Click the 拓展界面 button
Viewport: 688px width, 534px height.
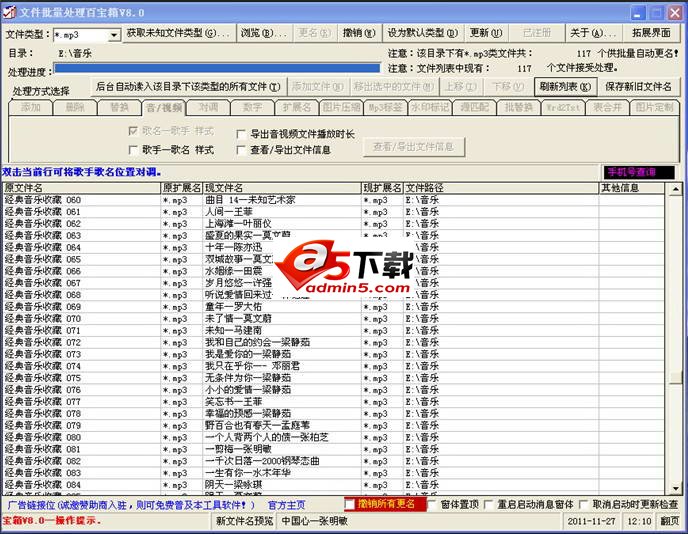[651, 33]
